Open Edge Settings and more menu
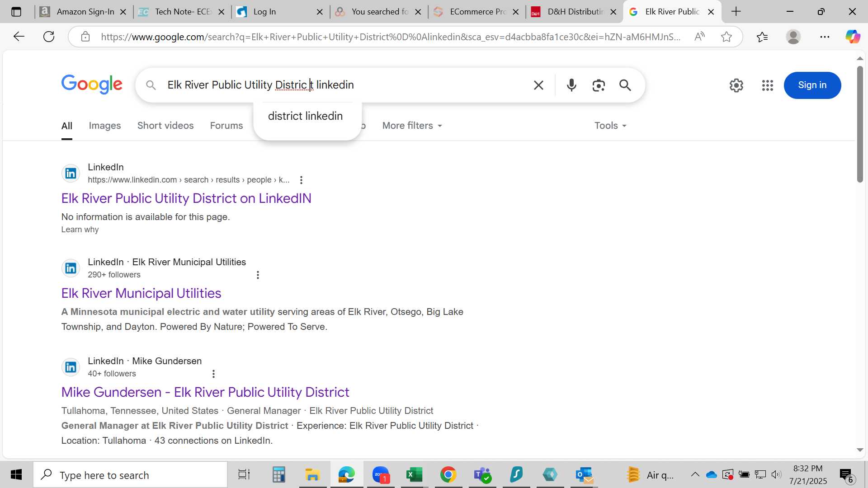868x488 pixels. 825,37
